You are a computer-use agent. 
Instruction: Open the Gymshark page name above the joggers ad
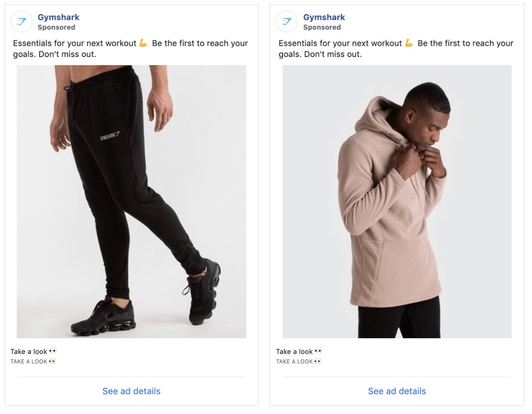point(59,17)
